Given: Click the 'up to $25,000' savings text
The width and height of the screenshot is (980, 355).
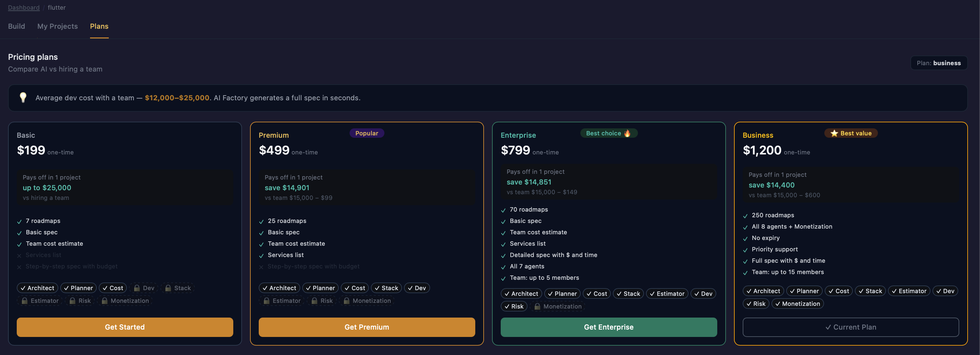Looking at the screenshot, I should click(x=47, y=188).
